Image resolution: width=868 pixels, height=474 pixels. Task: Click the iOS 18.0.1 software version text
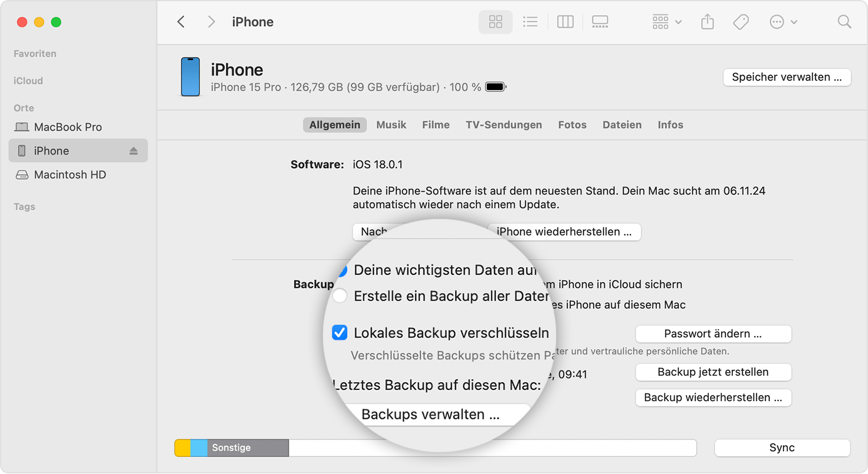(378, 165)
